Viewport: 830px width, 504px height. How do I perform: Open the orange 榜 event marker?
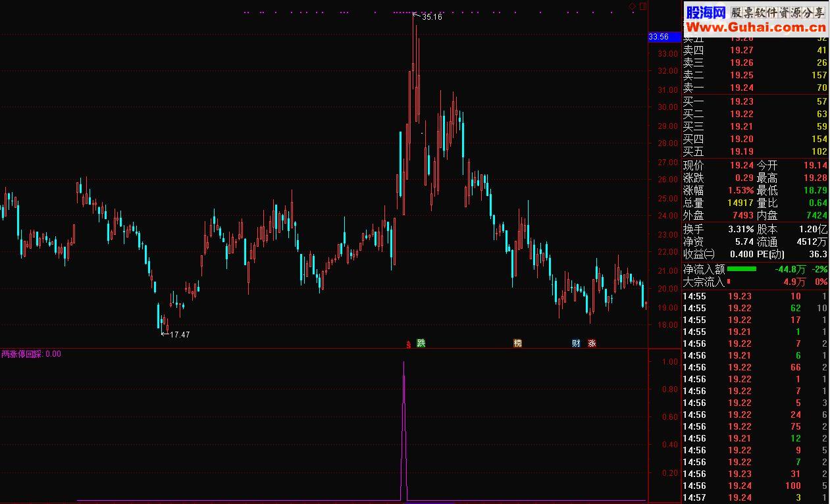[x=517, y=343]
